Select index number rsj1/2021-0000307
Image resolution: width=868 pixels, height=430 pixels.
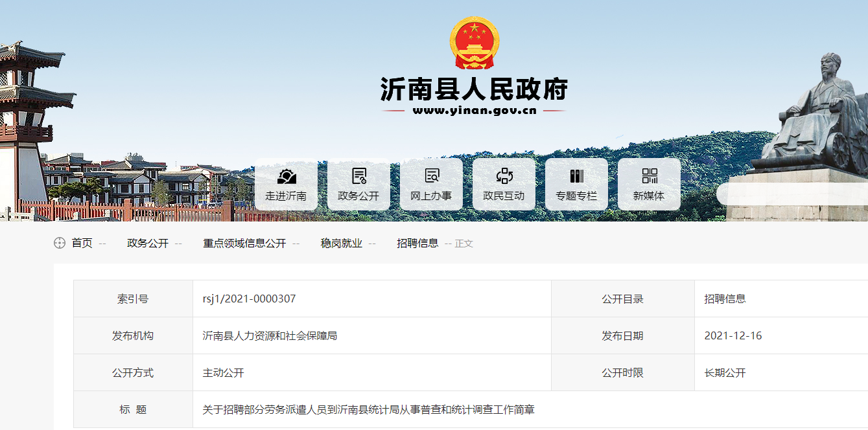[249, 299]
